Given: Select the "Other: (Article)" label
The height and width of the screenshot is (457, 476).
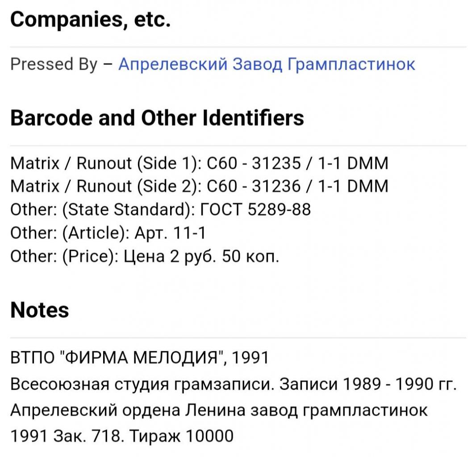Looking at the screenshot, I should click(x=70, y=233).
